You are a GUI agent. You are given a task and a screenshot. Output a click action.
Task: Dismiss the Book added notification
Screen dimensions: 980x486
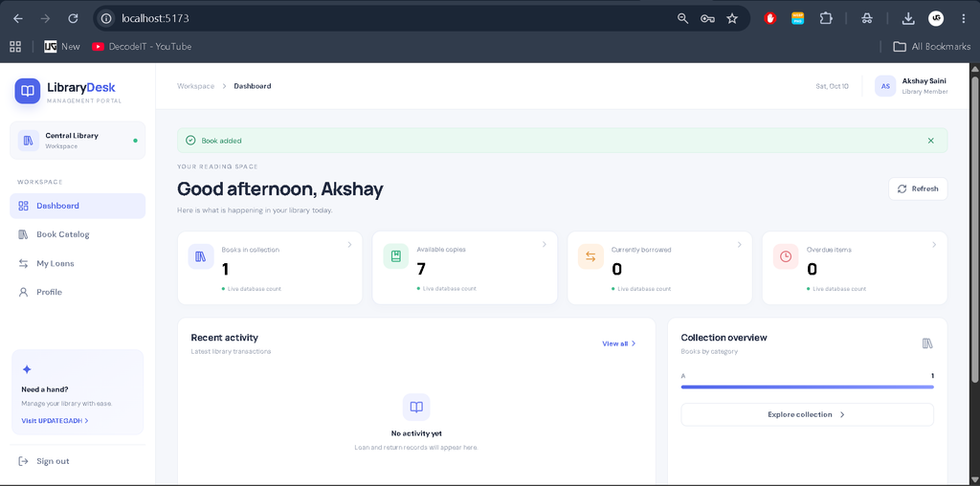[x=930, y=141]
